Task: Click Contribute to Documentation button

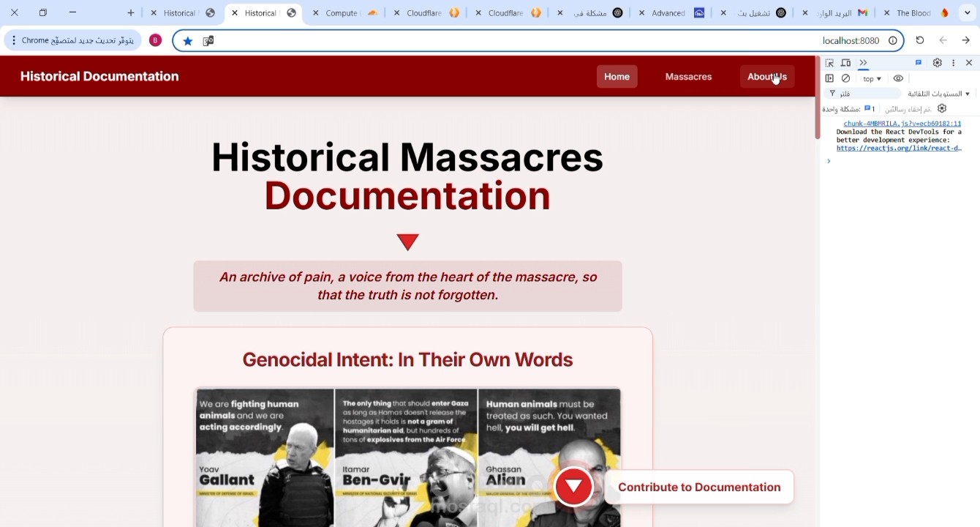Action: point(699,487)
